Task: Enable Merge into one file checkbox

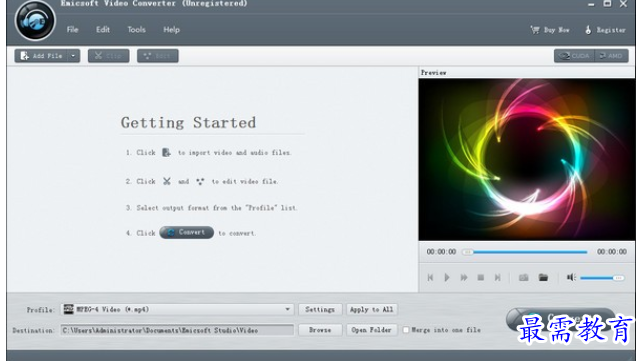Action: pos(406,330)
